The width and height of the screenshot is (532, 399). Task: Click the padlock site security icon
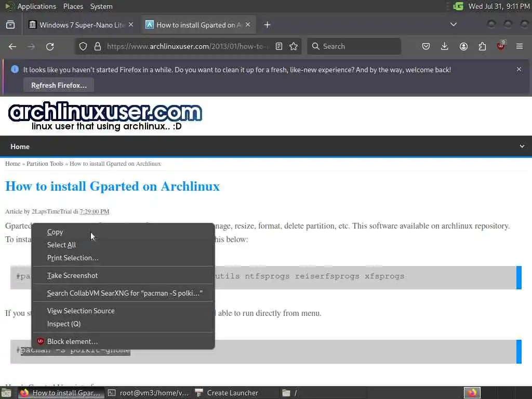point(98,46)
